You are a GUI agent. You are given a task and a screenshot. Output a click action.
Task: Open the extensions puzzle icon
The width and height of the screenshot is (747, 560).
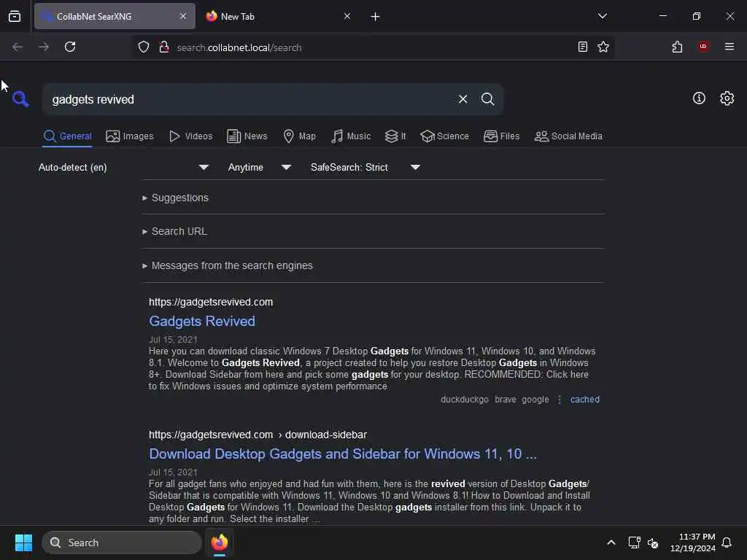pos(677,47)
